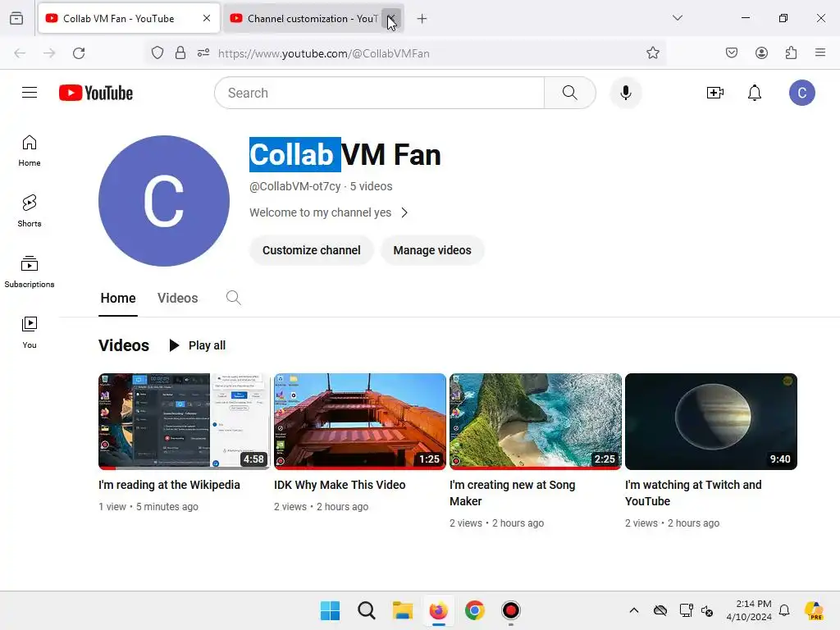The height and width of the screenshot is (630, 840).
Task: Open the screen recorder taskbar app
Action: pos(511,610)
